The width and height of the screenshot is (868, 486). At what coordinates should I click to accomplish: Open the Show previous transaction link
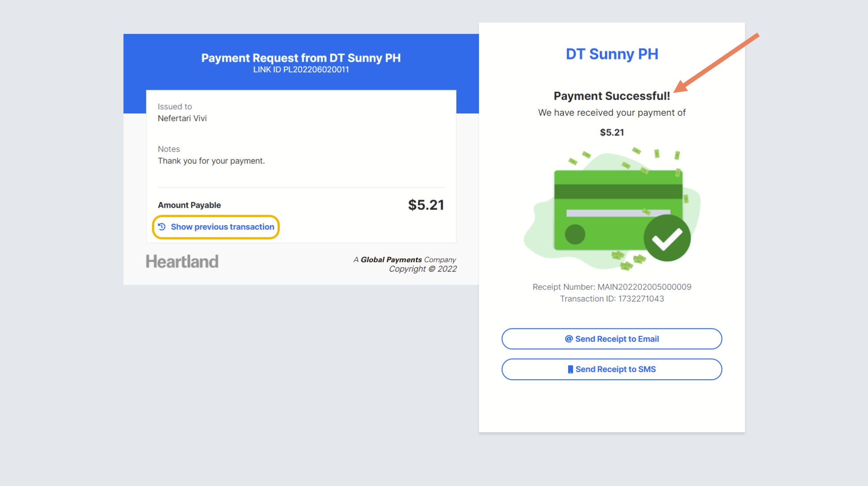tap(222, 227)
